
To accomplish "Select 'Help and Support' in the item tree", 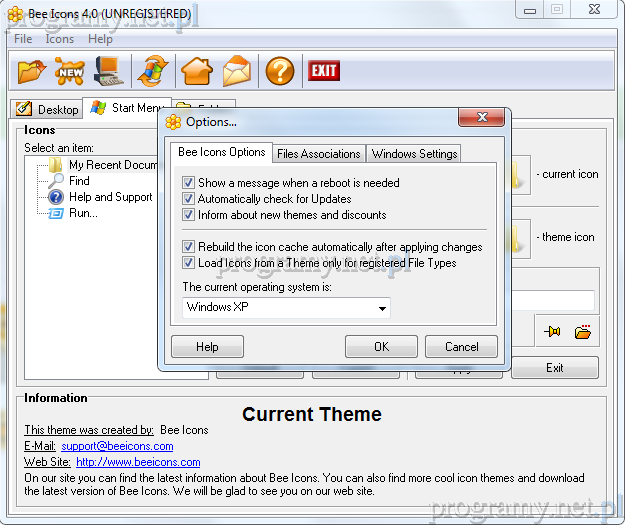I will (x=110, y=197).
